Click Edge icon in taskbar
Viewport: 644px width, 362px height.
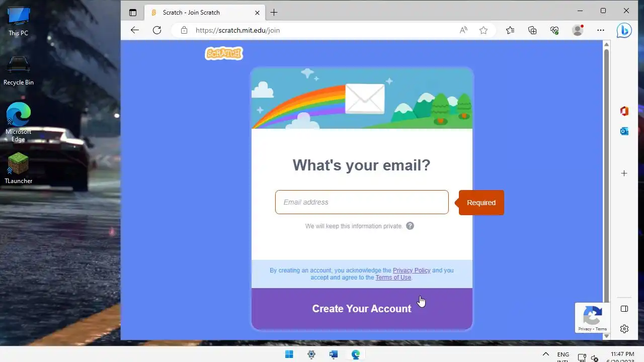click(356, 354)
